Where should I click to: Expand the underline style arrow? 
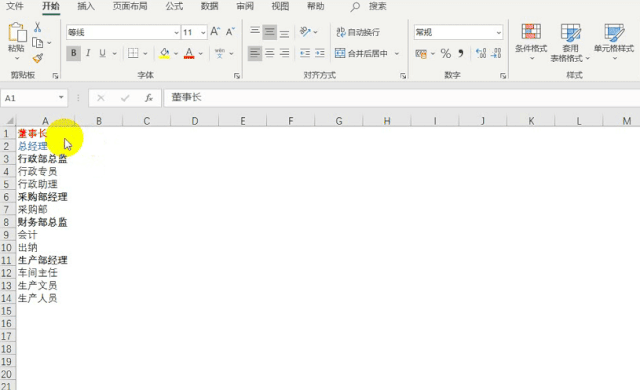click(114, 53)
